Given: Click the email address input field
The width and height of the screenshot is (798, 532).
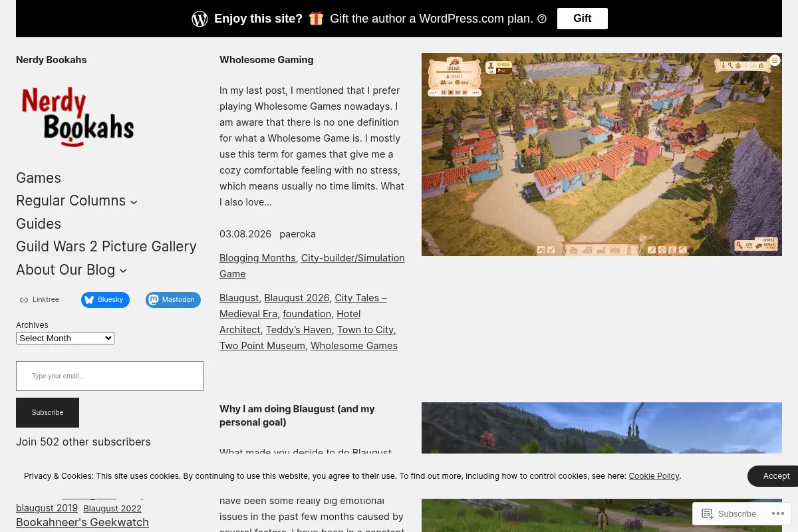Looking at the screenshot, I should 110,376.
